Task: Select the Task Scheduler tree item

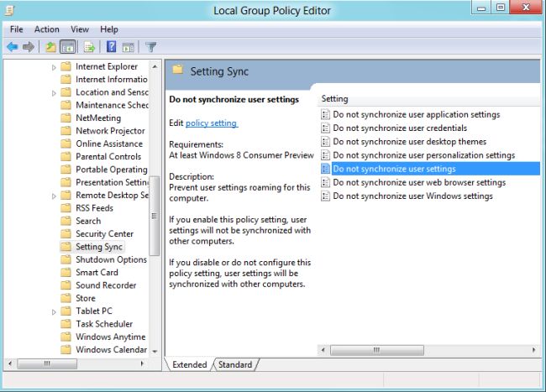Action: [104, 324]
